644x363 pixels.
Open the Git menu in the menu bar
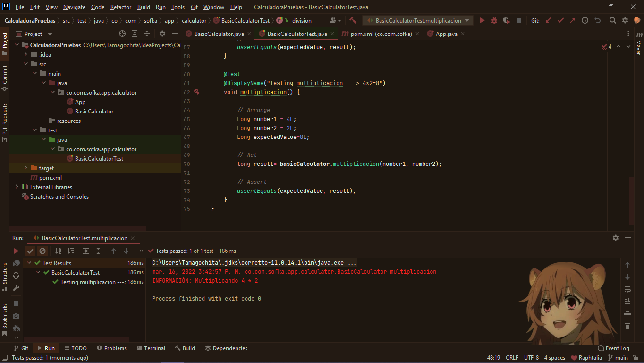point(194,7)
